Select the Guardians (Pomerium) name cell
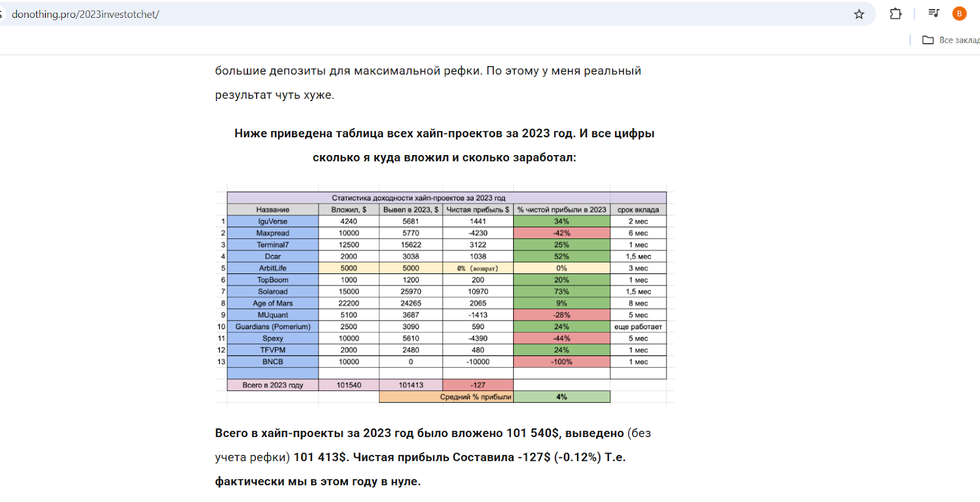The image size is (980, 502). click(273, 327)
